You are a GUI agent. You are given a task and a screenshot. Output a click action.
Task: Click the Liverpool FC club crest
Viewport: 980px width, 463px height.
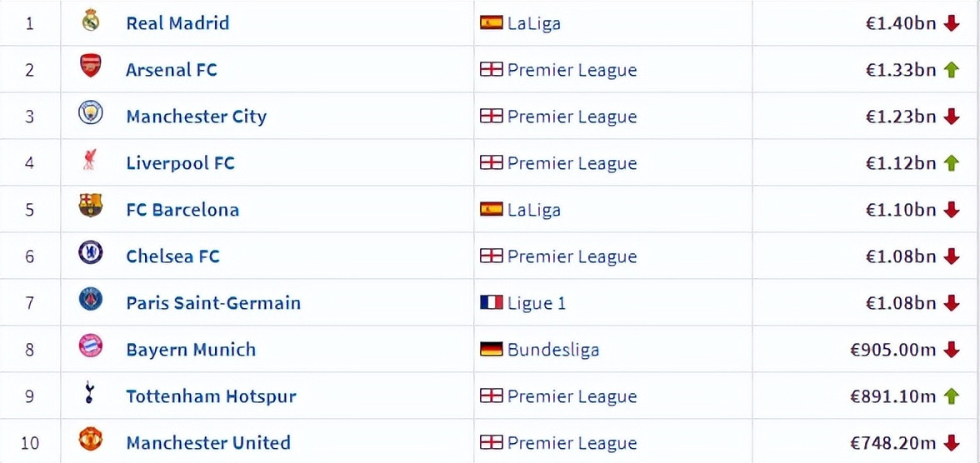click(x=89, y=161)
